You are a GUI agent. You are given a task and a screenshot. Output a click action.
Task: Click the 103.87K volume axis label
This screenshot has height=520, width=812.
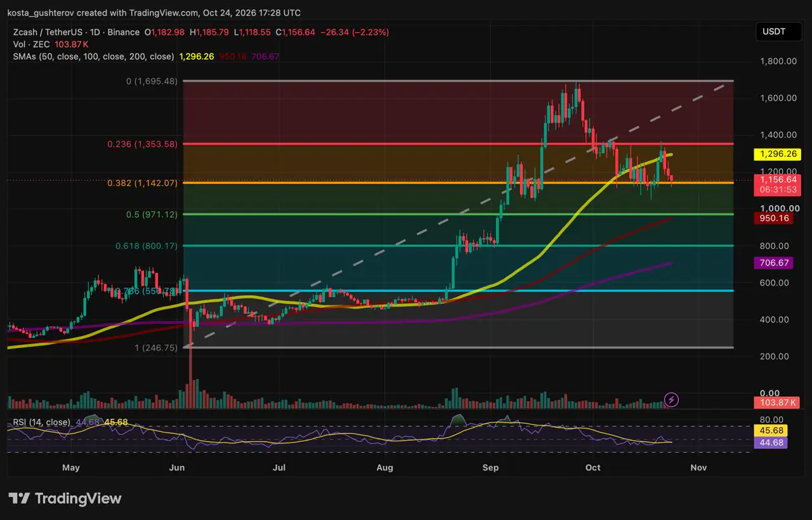pyautogui.click(x=777, y=403)
